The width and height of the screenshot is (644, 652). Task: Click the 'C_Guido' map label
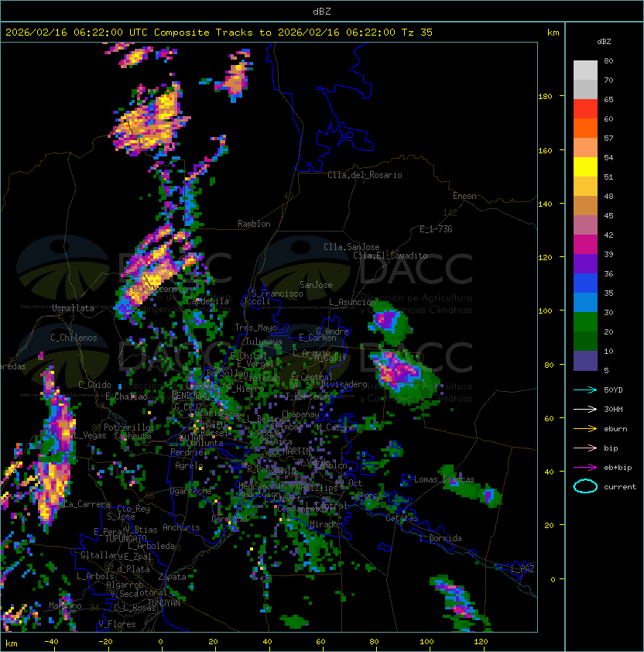94,385
